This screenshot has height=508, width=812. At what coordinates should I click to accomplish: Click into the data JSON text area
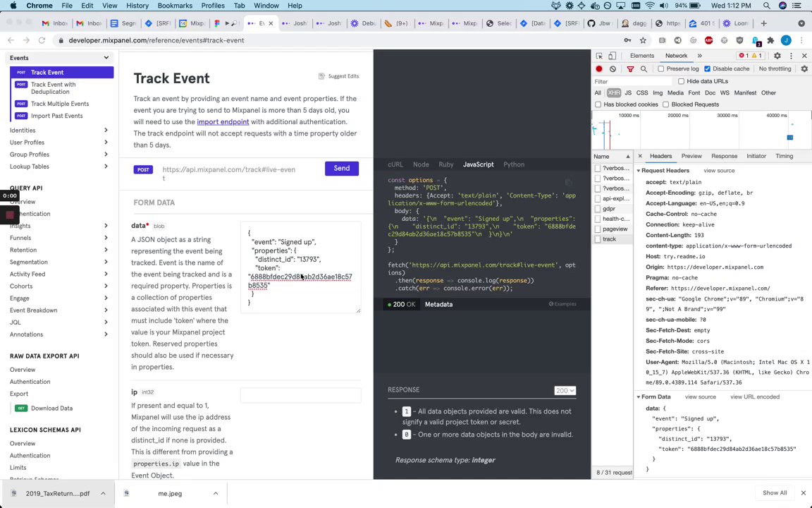(300, 267)
